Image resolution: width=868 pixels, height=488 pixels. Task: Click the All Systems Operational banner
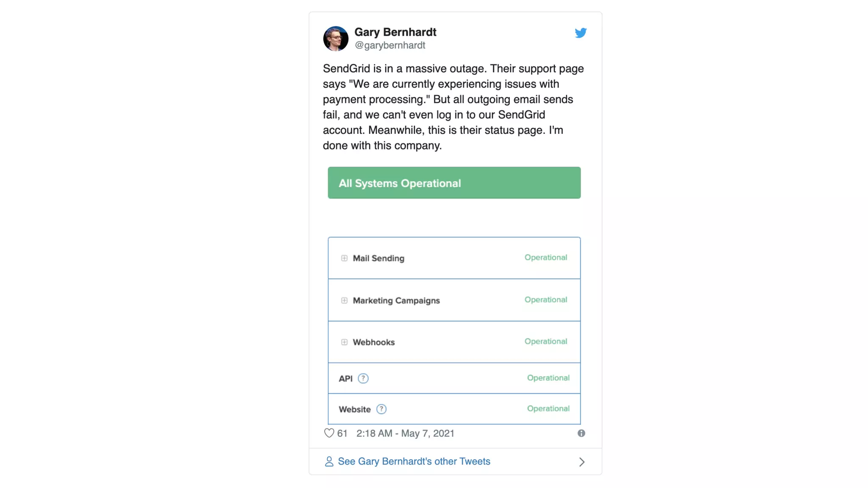coord(454,183)
